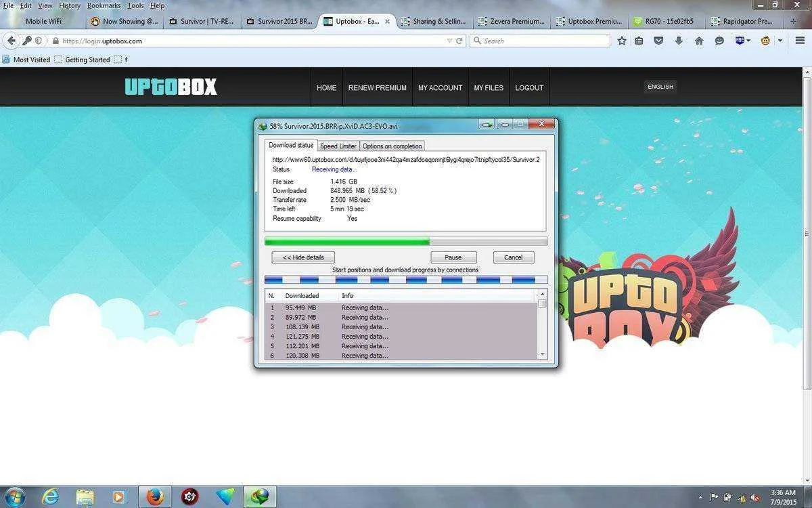This screenshot has width=812, height=508.
Task: Open the Firefox downloads arrow
Action: click(679, 41)
